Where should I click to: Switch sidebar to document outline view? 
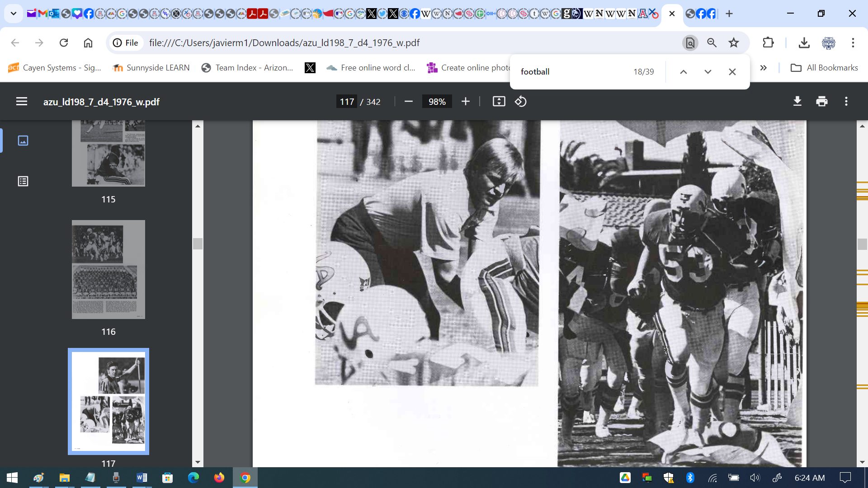(x=23, y=181)
